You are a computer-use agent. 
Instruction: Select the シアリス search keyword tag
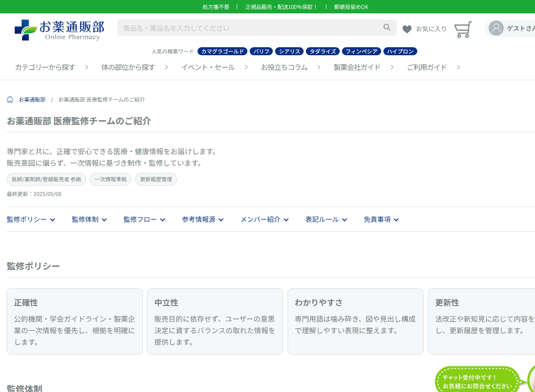point(289,51)
